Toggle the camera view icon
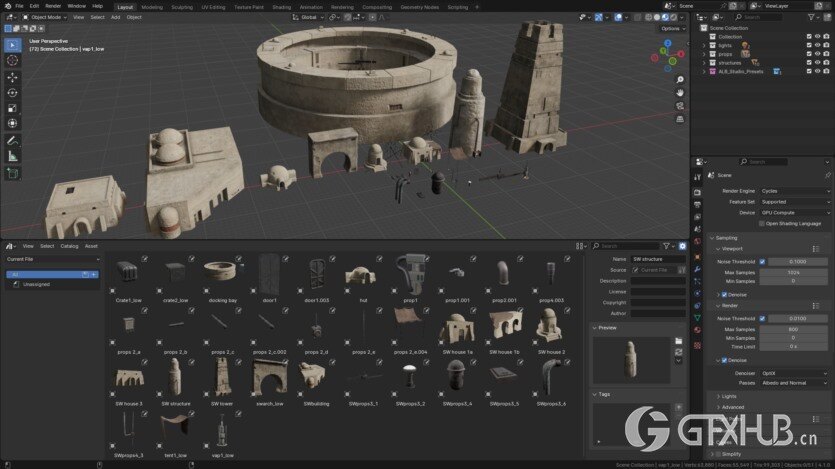 [x=680, y=106]
